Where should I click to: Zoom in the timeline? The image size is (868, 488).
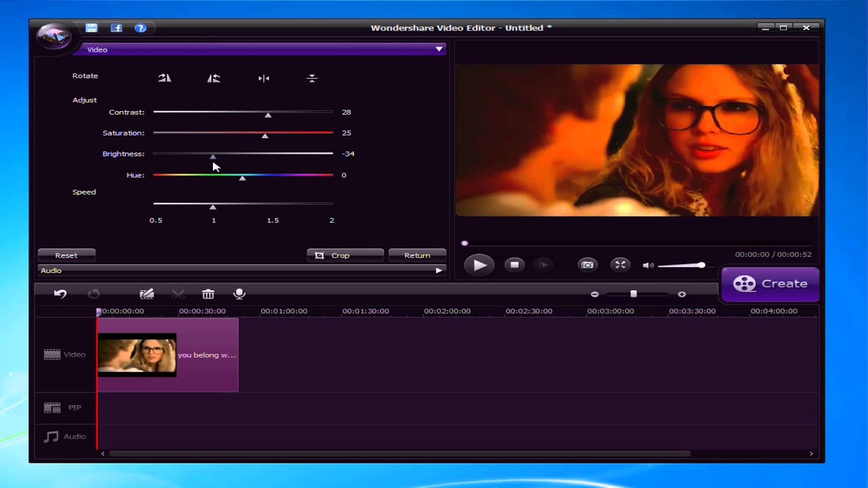pos(682,294)
